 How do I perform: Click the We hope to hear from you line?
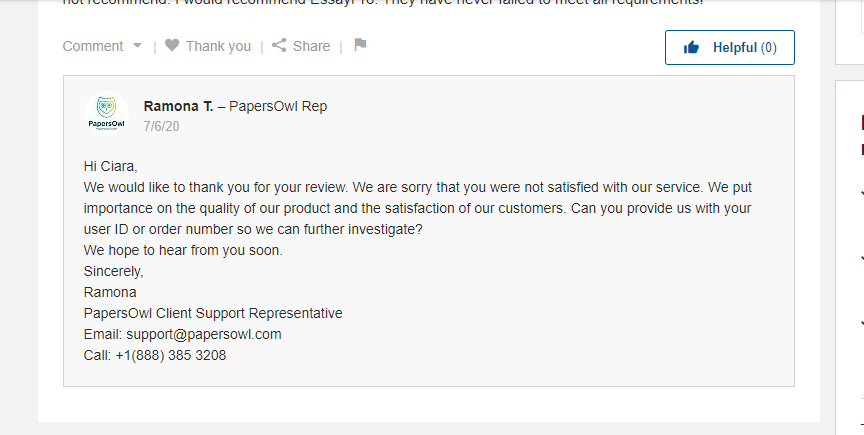click(x=183, y=250)
